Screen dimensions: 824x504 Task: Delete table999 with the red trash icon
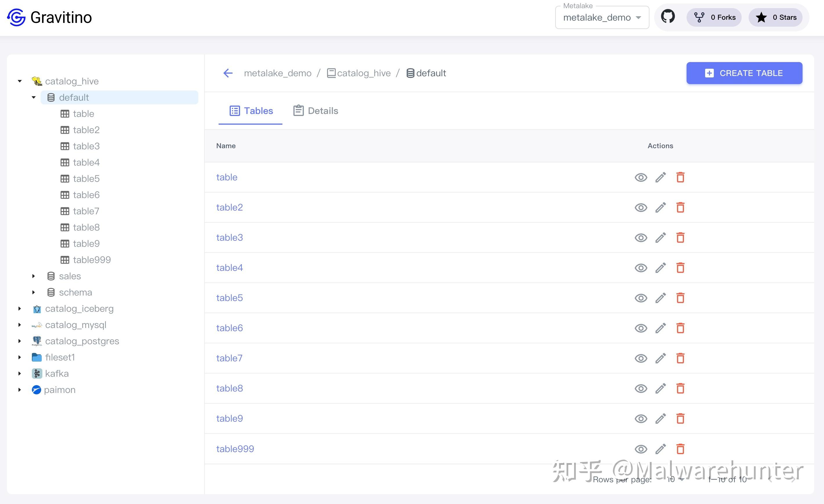(680, 449)
